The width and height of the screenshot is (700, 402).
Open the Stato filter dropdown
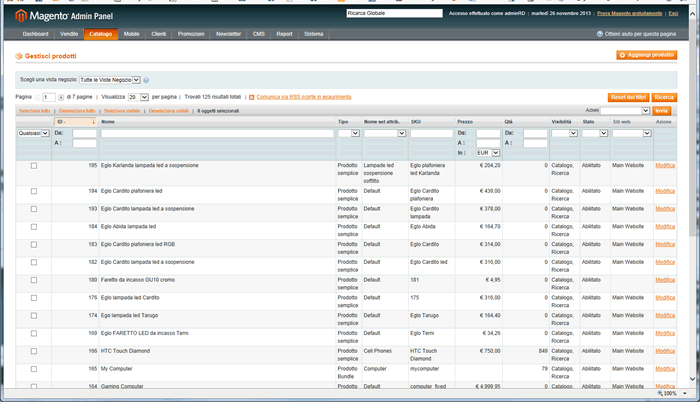tap(595, 134)
